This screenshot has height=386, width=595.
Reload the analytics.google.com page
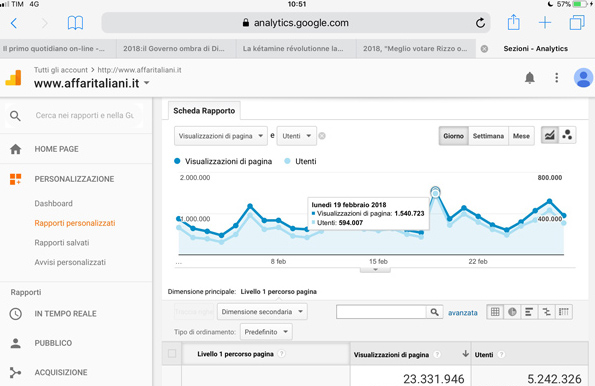coord(480,23)
